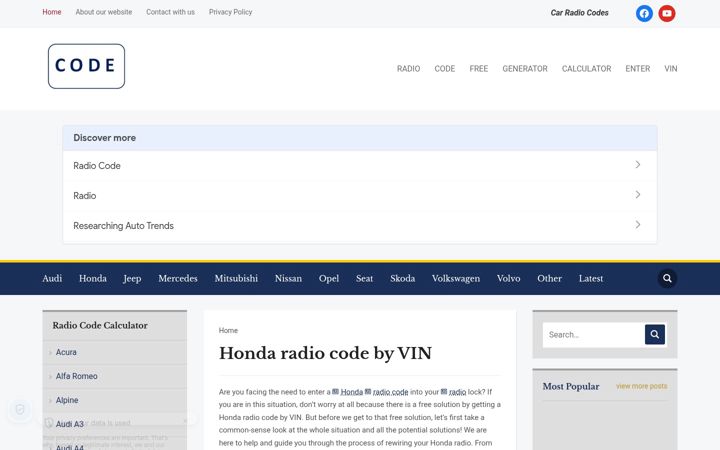The image size is (720, 450).
Task: Open the Nissan category
Action: pos(288,278)
